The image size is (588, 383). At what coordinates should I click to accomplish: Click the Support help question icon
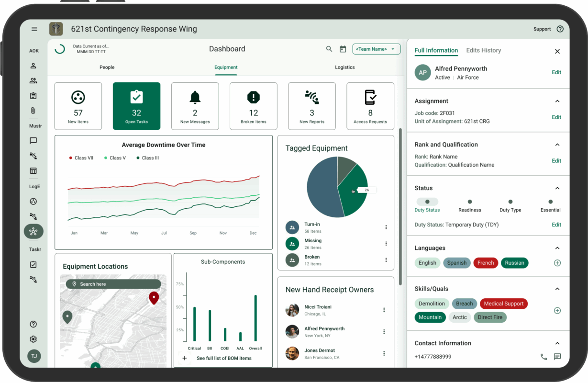point(560,29)
